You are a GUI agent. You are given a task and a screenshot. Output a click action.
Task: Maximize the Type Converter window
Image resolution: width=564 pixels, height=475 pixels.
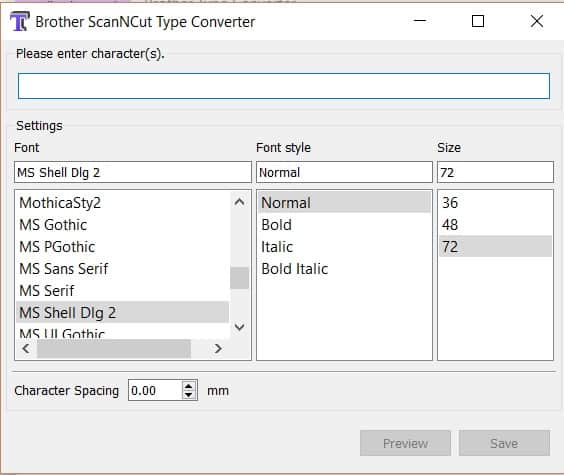tap(478, 21)
